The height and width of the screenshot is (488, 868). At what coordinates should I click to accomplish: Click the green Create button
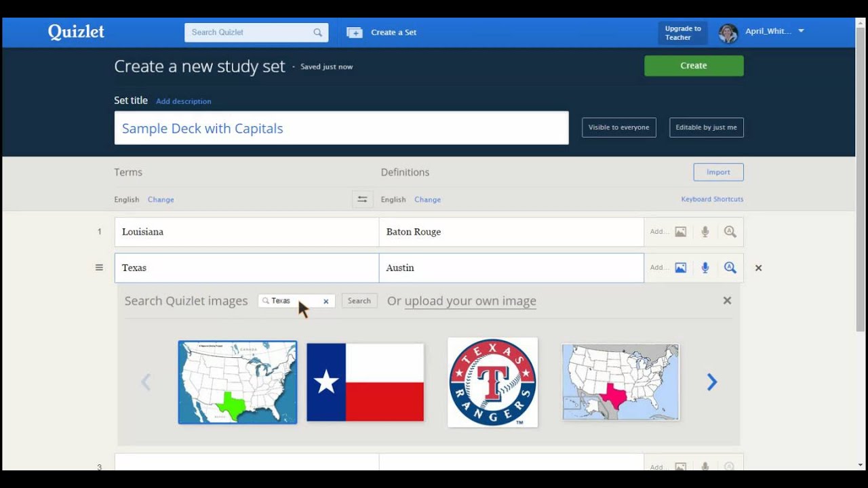tap(694, 66)
